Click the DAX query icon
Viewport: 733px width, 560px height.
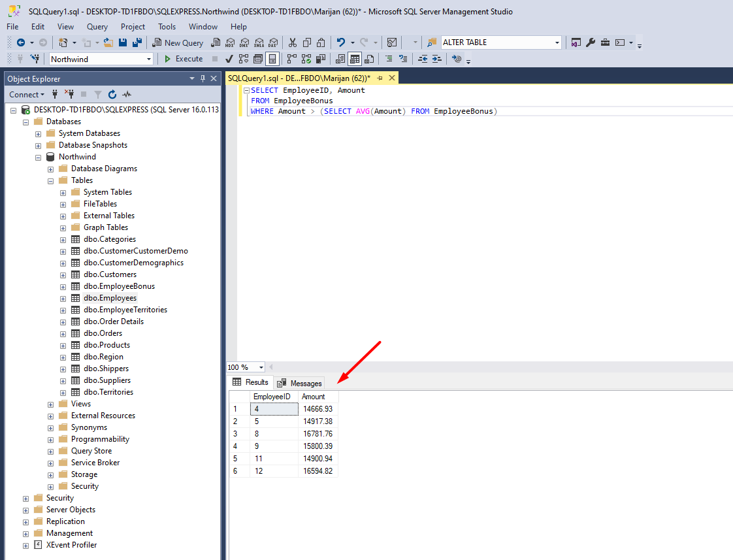click(274, 42)
